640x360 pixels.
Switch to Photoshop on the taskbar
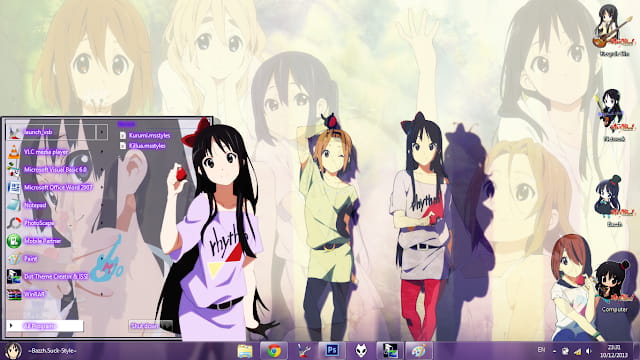click(332, 351)
